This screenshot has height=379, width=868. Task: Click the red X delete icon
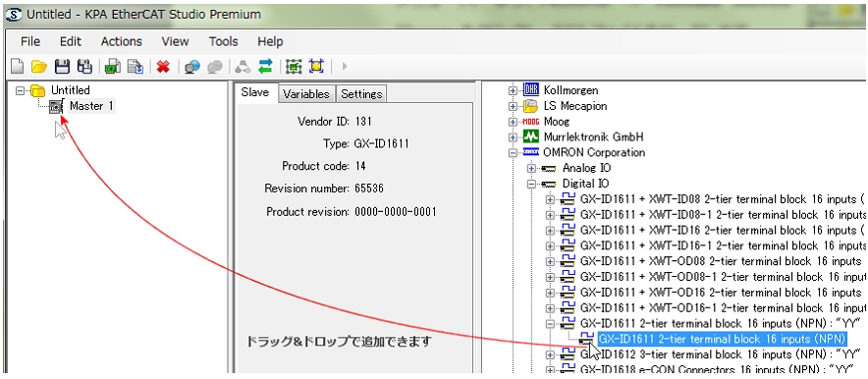(x=163, y=67)
